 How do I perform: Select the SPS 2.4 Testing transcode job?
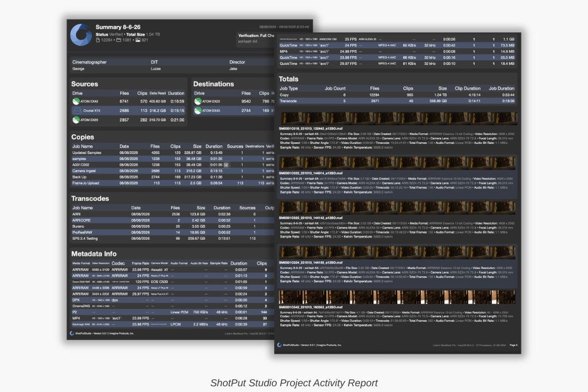85,238
